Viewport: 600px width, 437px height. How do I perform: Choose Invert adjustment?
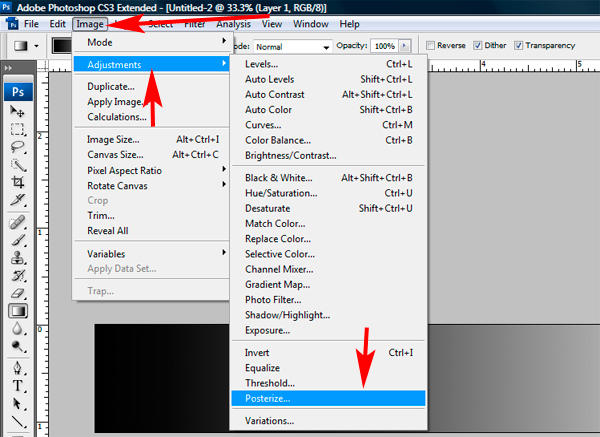[328, 352]
